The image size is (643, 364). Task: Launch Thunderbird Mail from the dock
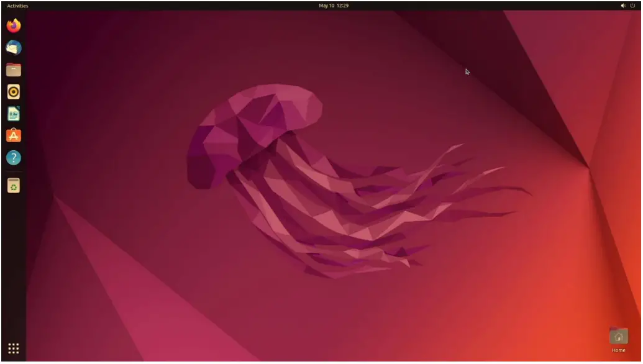click(x=14, y=48)
